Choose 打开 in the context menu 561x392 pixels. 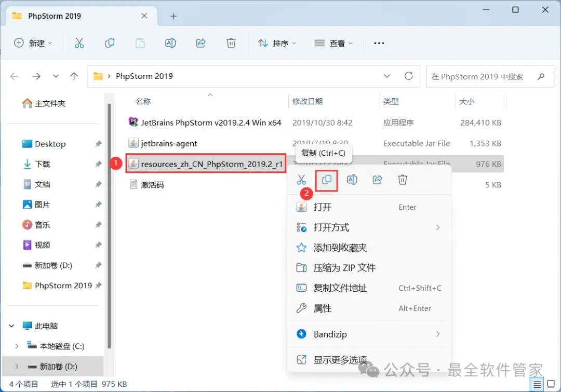click(x=369, y=207)
